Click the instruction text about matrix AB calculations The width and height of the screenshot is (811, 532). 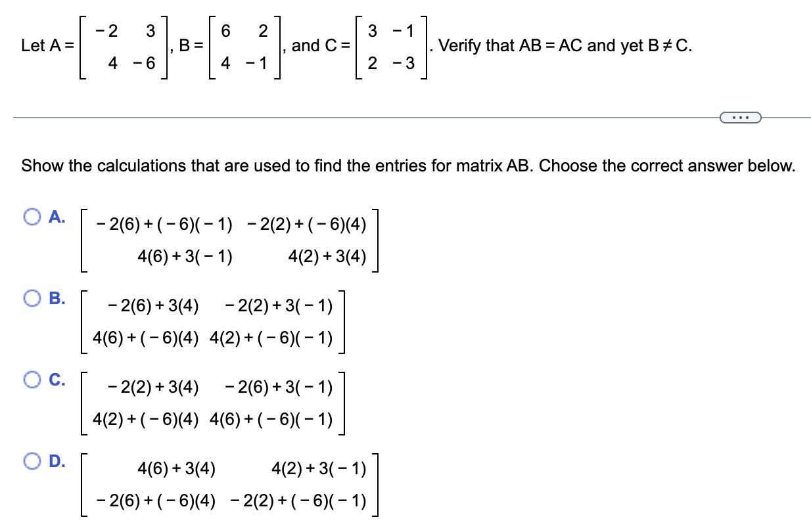point(407,166)
